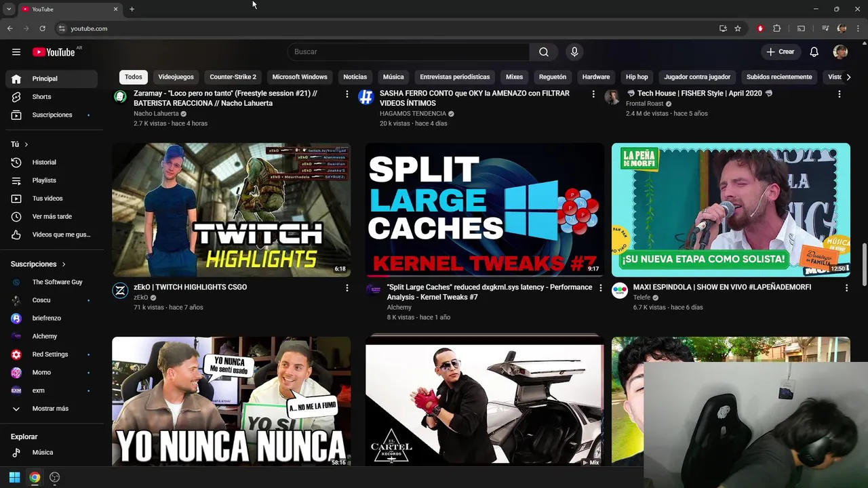Go to Suscripciones in sidebar
This screenshot has height=488, width=868.
pyautogui.click(x=51, y=115)
